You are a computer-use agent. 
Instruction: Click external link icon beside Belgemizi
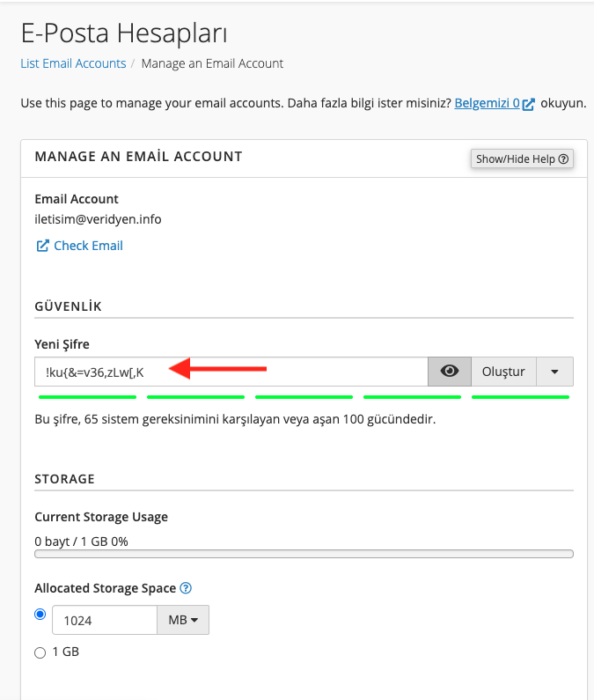click(x=529, y=104)
